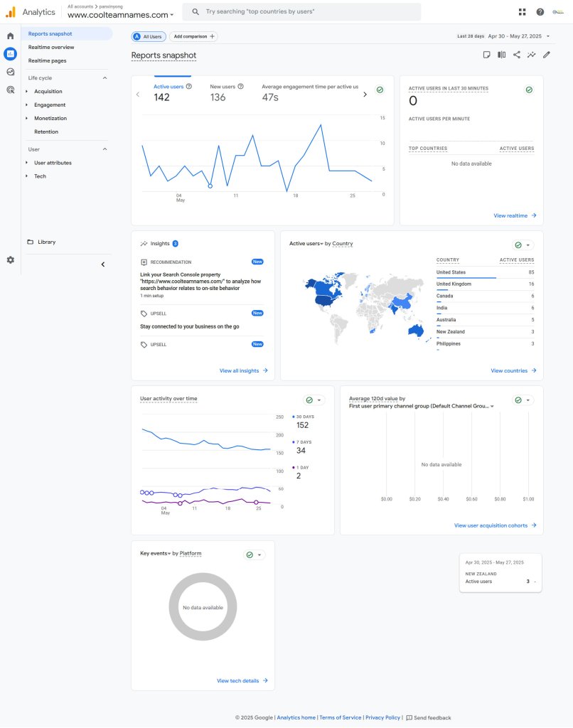Open the Explore icon in left rail
The image size is (573, 728).
click(10, 72)
